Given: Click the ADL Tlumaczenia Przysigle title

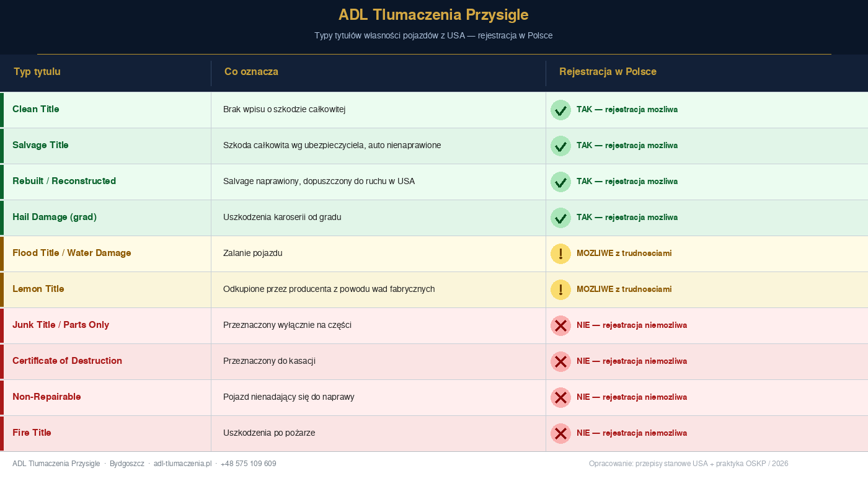Looking at the screenshot, I should click(x=433, y=15).
